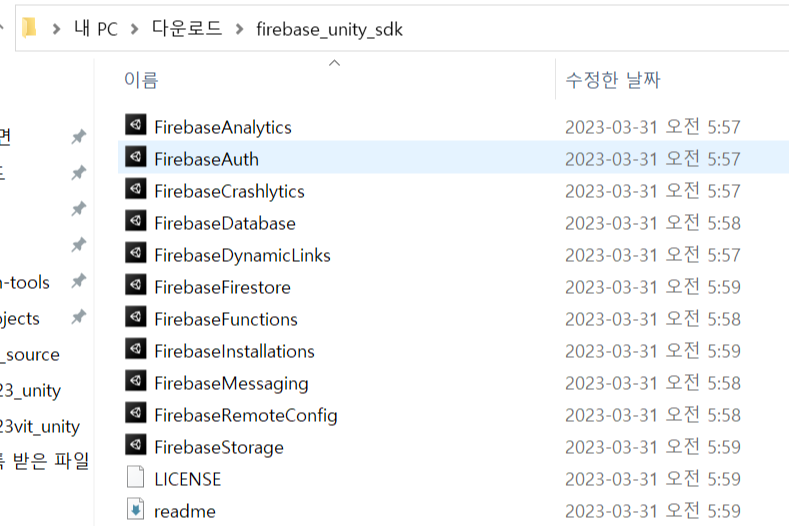Select the FirebaseAnalytics file name

pos(223,127)
